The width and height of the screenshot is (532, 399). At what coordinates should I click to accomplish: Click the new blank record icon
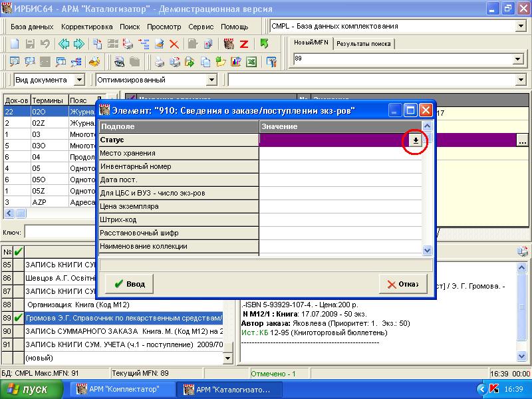pos(13,45)
